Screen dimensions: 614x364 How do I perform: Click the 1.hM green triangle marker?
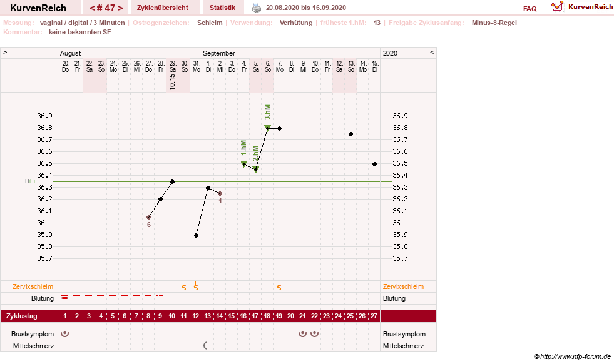[x=243, y=164]
